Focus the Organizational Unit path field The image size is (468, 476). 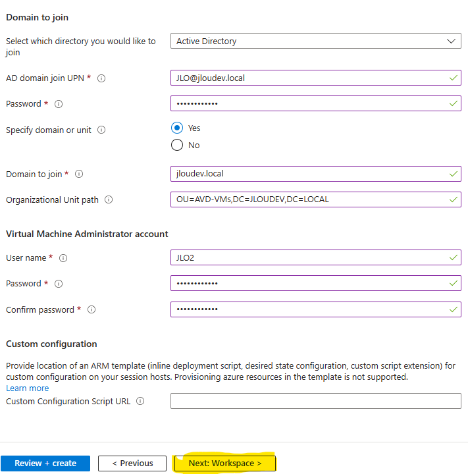coord(316,199)
